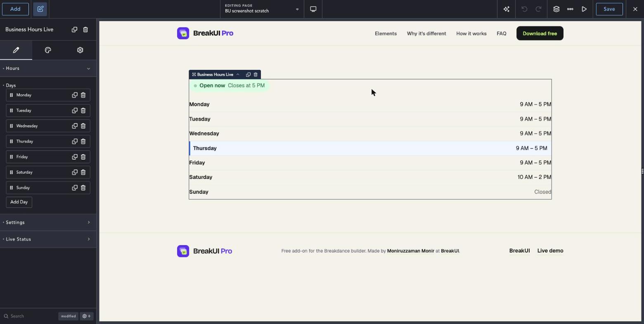Click the Add button

[15, 9]
